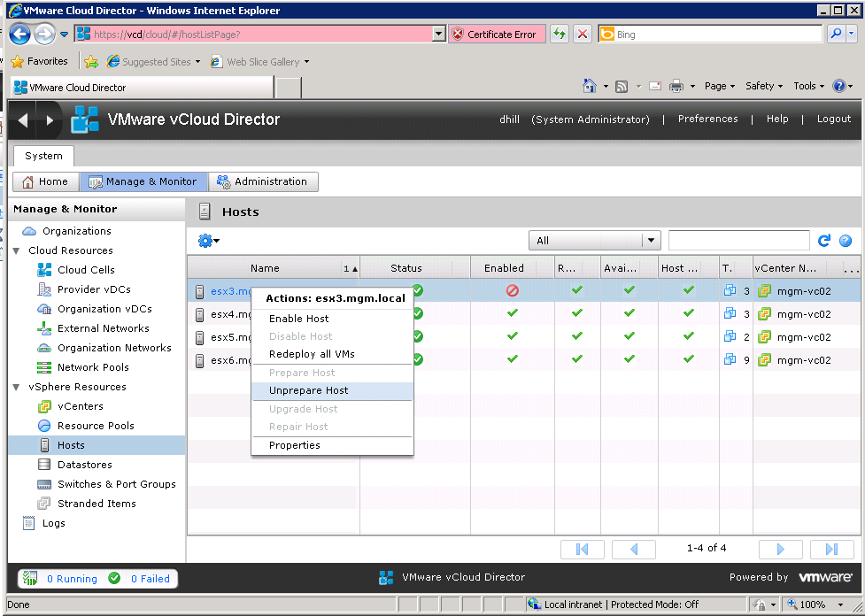Click the Organizations cloud icon
The image size is (865, 616).
click(29, 231)
